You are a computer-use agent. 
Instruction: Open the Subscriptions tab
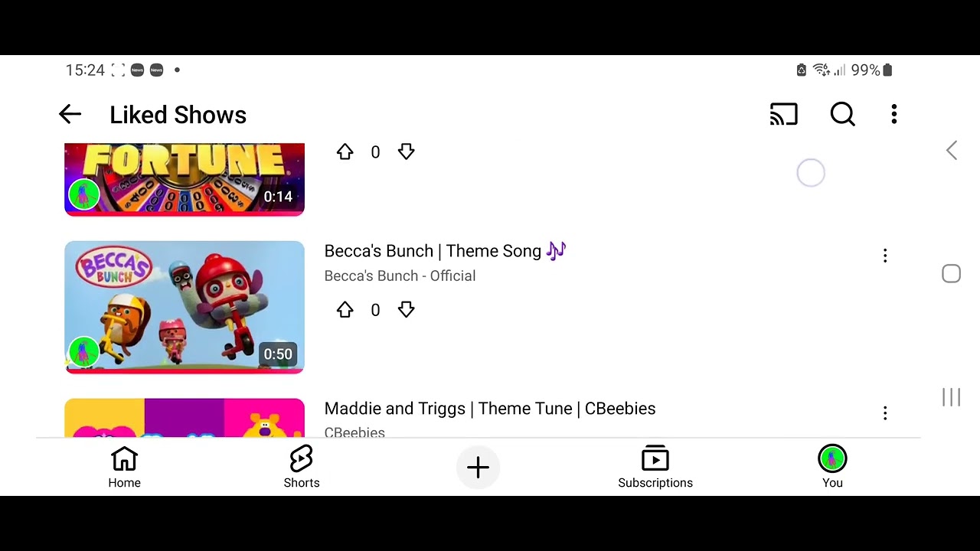point(655,468)
